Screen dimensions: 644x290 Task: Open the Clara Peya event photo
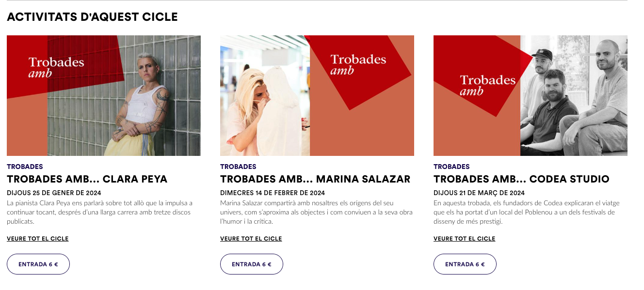[104, 95]
